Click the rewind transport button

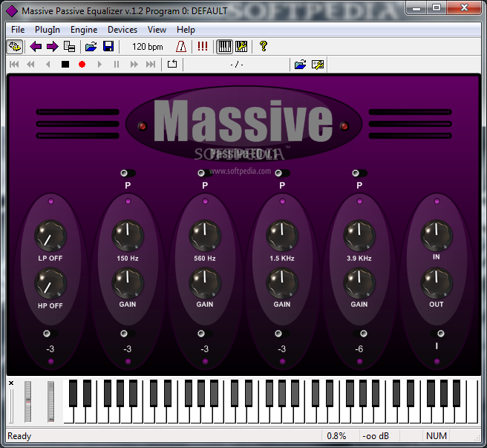tap(30, 65)
